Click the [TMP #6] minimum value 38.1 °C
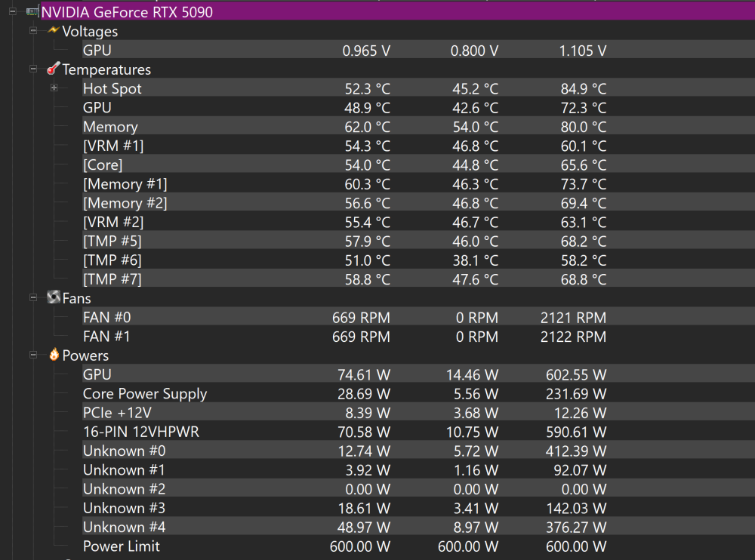Screen dimensions: 755x560 coord(475,260)
